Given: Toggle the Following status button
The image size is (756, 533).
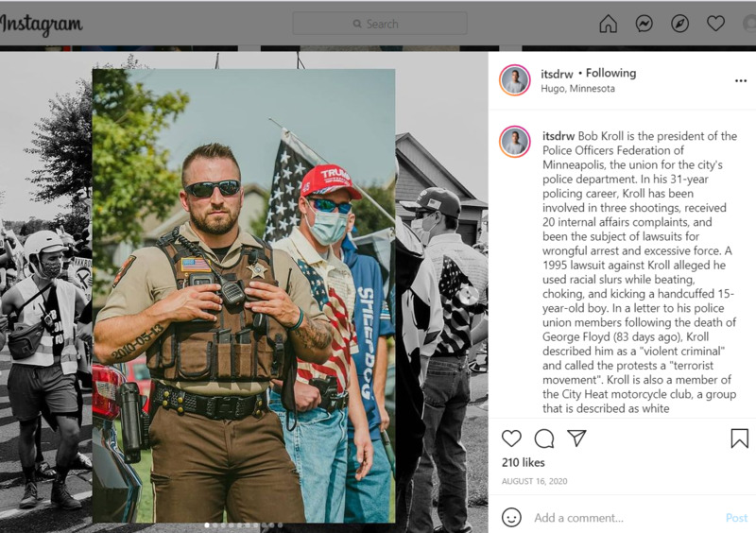Looking at the screenshot, I should tap(610, 73).
